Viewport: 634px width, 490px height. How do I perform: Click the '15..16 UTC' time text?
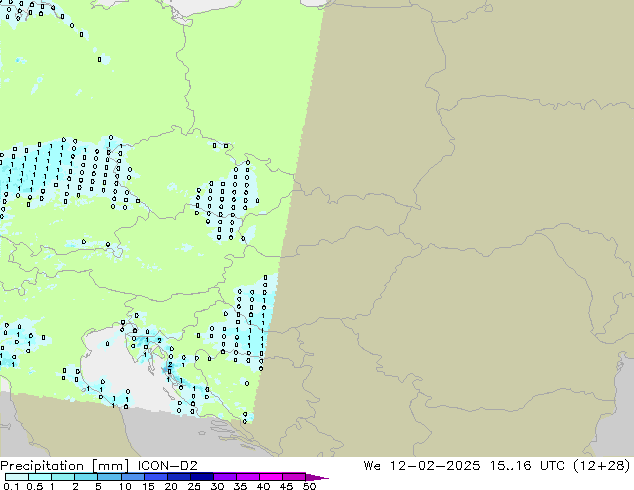click(x=526, y=466)
